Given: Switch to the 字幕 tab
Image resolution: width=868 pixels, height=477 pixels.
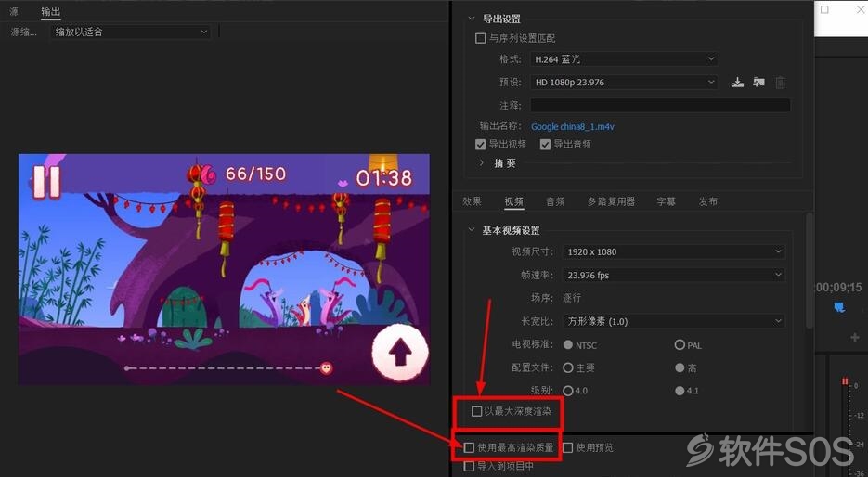Looking at the screenshot, I should pos(666,202).
